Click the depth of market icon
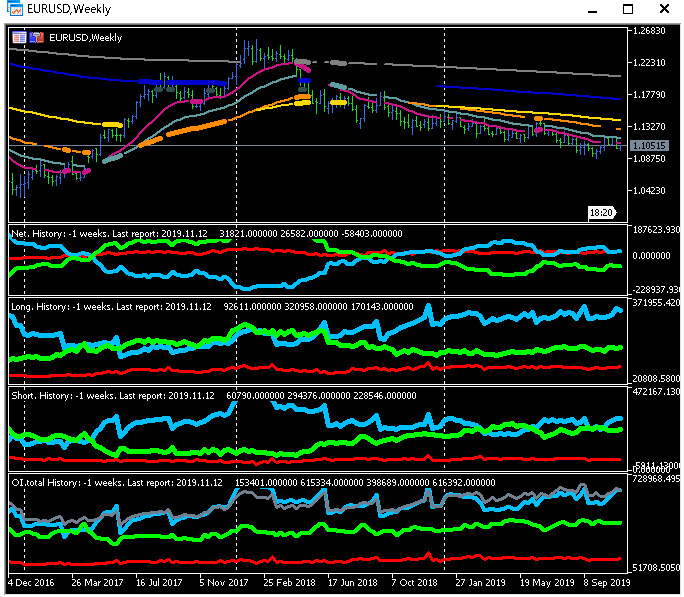This screenshot has height=597, width=684. point(19,38)
